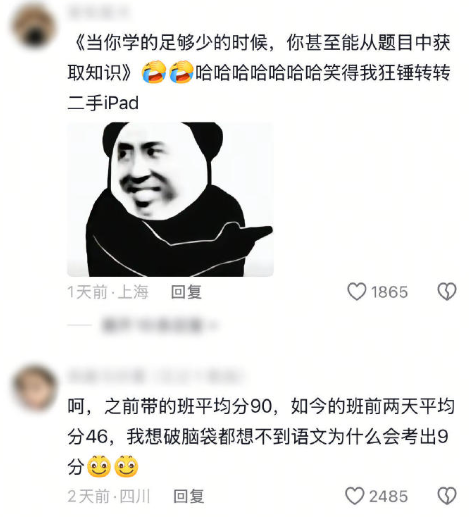The width and height of the screenshot is (469, 517).
Task: Dislike the Shanghai comment via broken heart
Action: coord(447,292)
